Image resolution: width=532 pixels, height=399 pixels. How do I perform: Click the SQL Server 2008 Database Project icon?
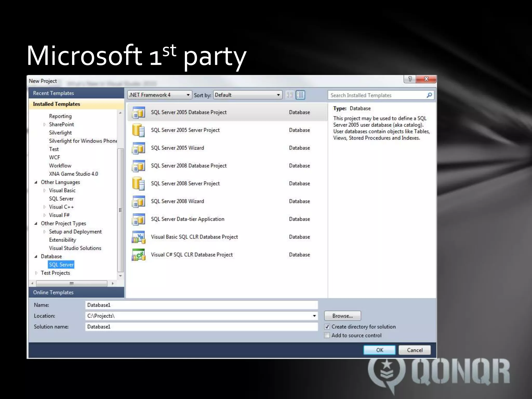pyautogui.click(x=138, y=166)
